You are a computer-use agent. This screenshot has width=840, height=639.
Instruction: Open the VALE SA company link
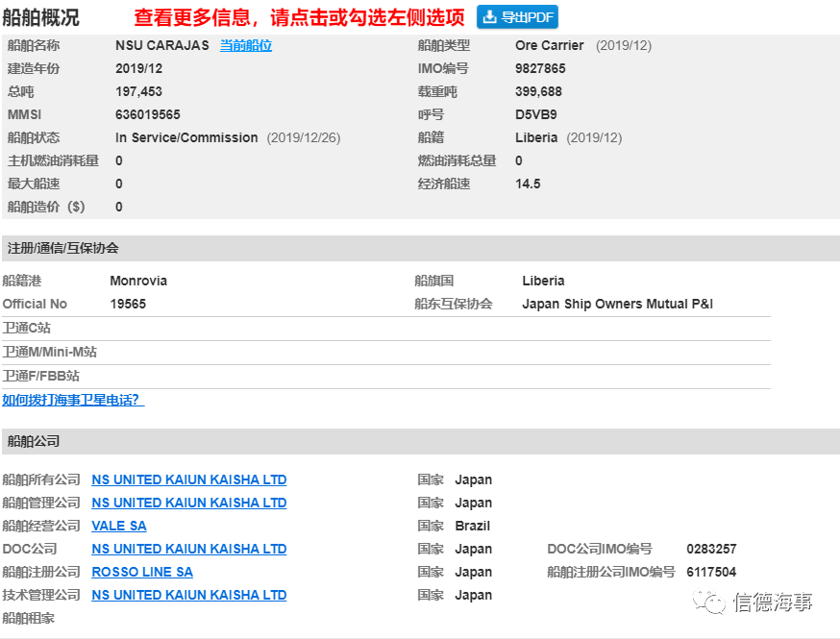(x=119, y=526)
